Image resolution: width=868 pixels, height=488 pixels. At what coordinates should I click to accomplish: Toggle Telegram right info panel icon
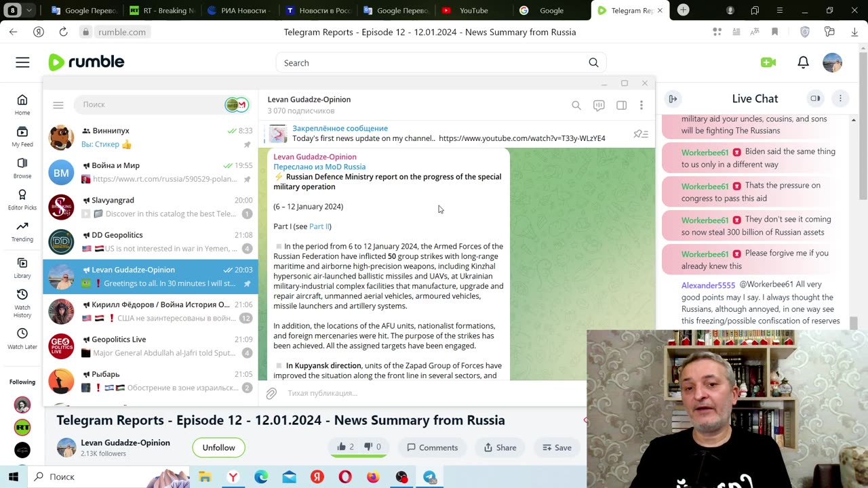coord(621,105)
